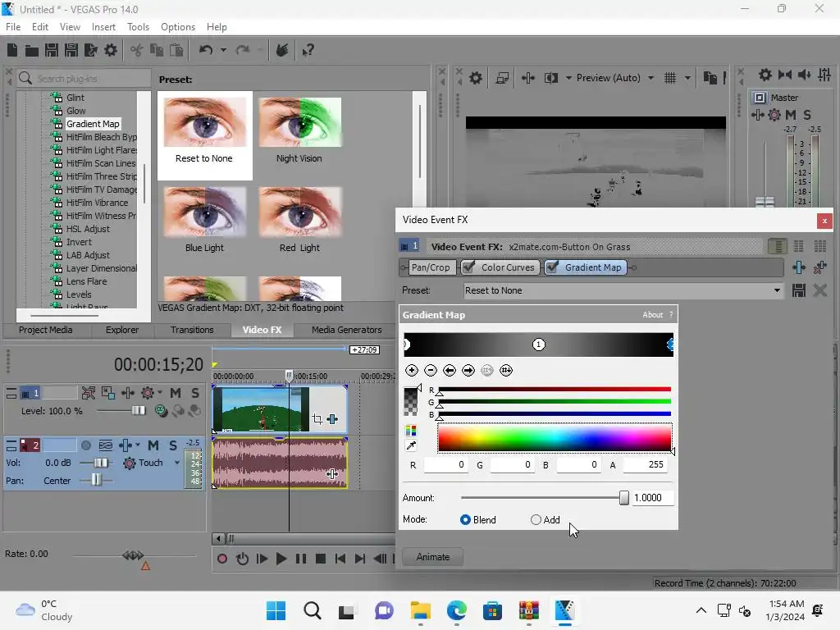Click the Stop transport button
840x630 pixels.
coord(321,559)
